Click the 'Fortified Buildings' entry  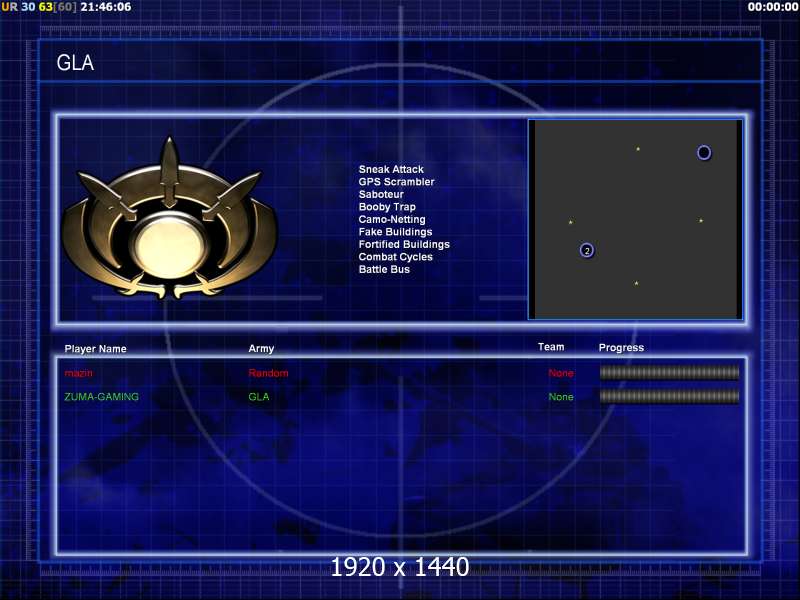click(x=404, y=244)
